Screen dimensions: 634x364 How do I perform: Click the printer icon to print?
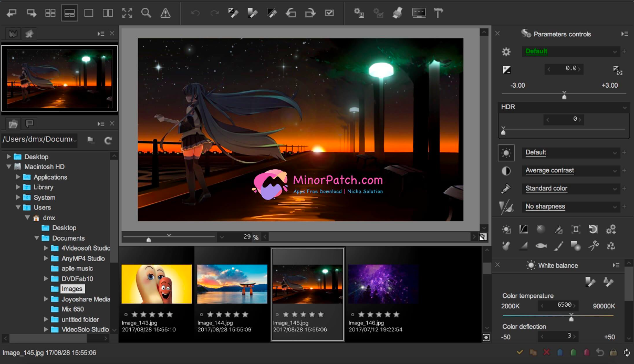(398, 13)
